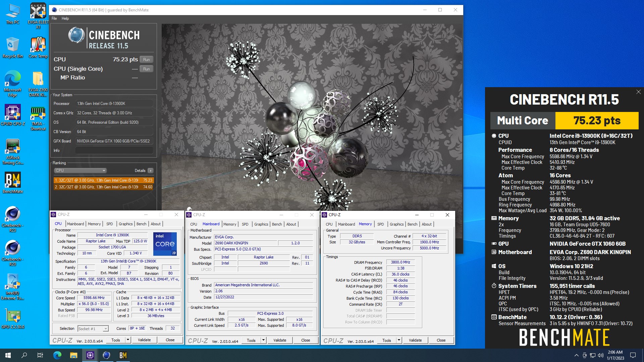Image resolution: width=644 pixels, height=362 pixels.
Task: Open BenchMate desktop shortcut
Action: (13, 183)
